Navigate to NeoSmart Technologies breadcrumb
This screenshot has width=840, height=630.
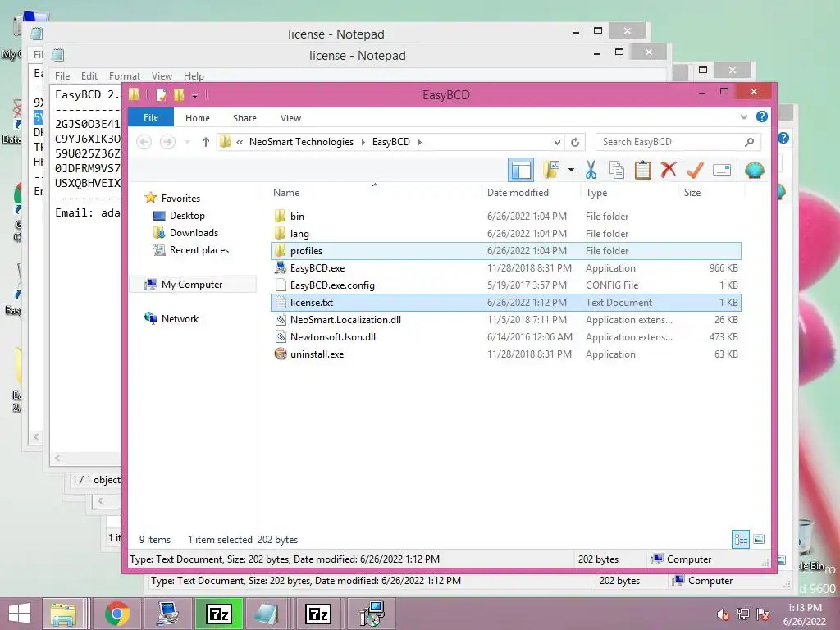tap(301, 142)
